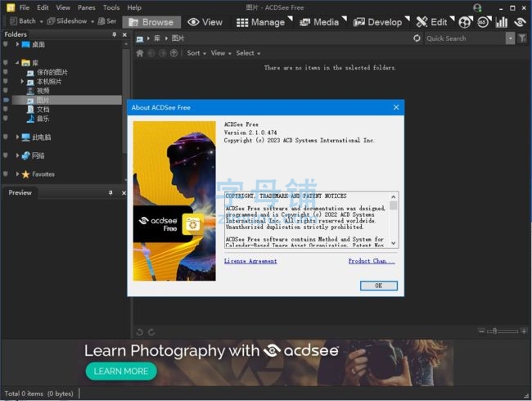Pin the Folders pane
The width and height of the screenshot is (532, 401).
point(115,34)
